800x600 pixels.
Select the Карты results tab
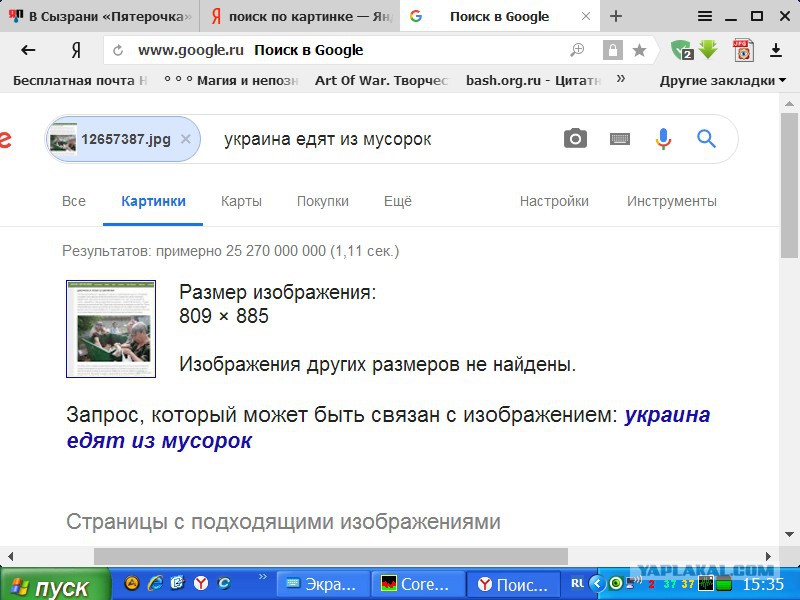(241, 201)
